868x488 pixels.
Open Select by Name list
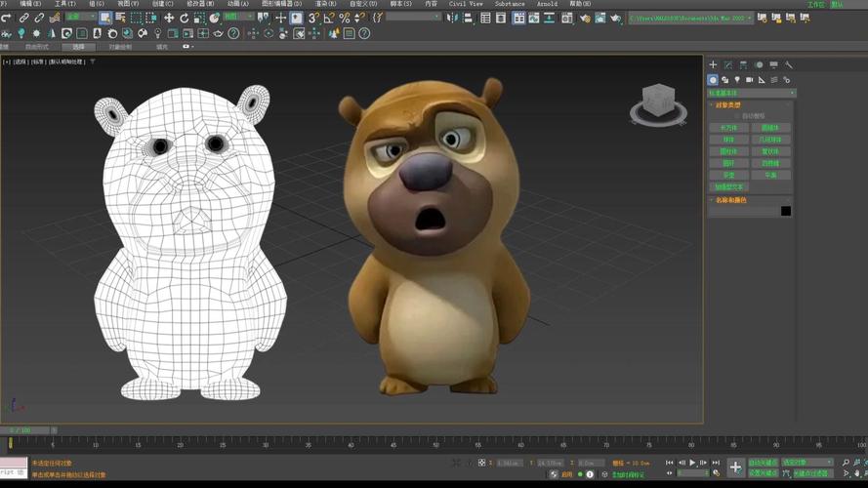pos(120,19)
